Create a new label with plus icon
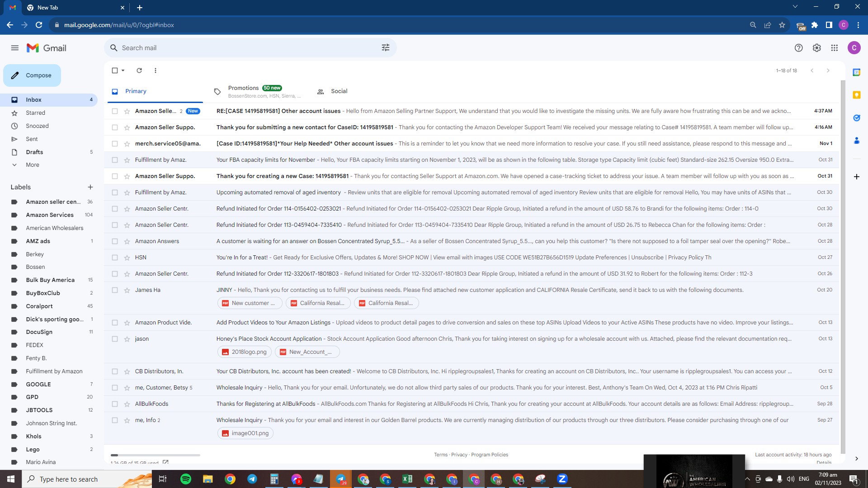The image size is (868, 488). pos(90,187)
